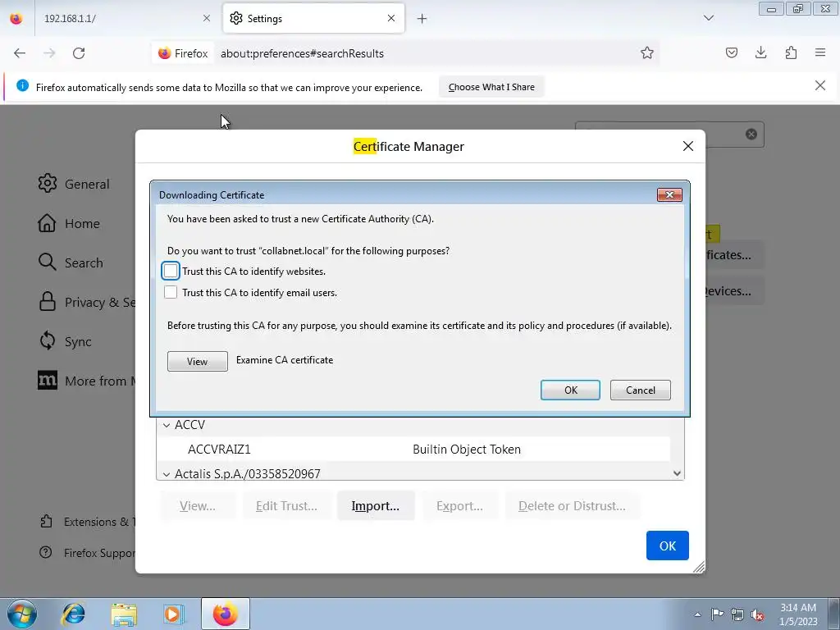Click the Action Center flag icon
The width and height of the screenshot is (840, 630).
[x=717, y=614]
